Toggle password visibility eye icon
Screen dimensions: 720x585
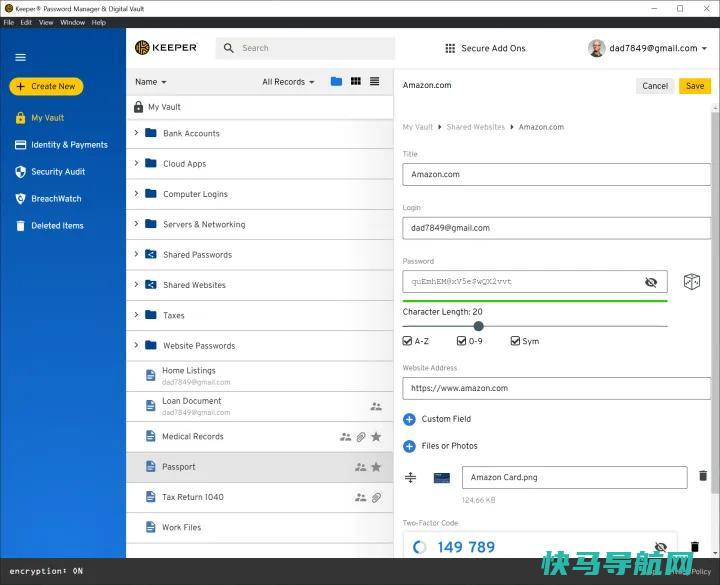[651, 282]
